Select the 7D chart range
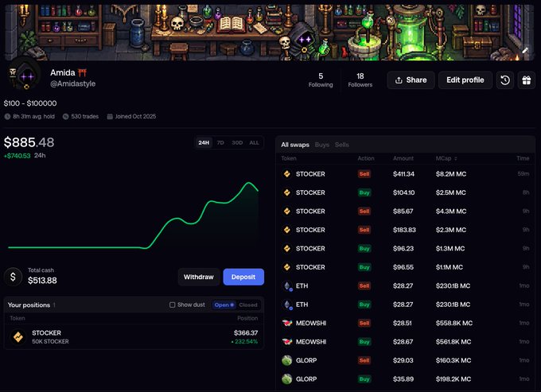 (x=220, y=142)
